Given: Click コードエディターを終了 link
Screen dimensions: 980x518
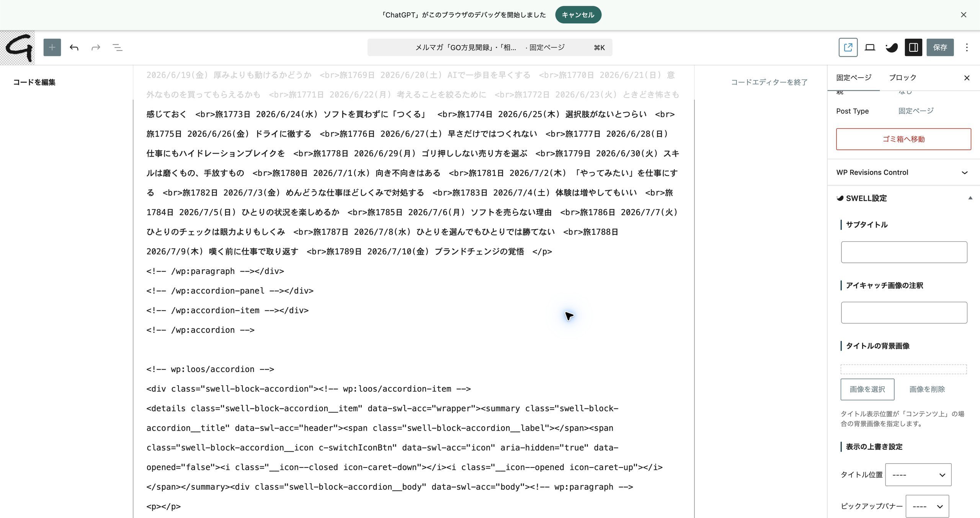Looking at the screenshot, I should click(x=769, y=82).
